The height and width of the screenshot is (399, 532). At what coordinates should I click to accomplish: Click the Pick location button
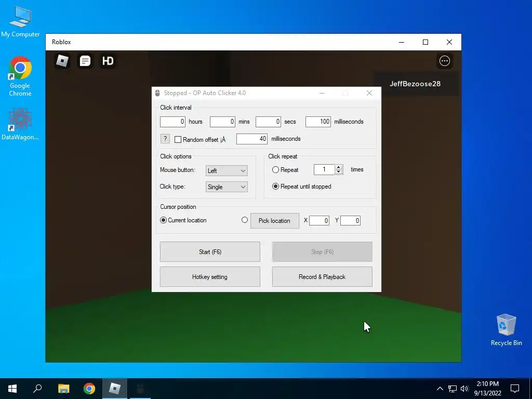click(275, 221)
